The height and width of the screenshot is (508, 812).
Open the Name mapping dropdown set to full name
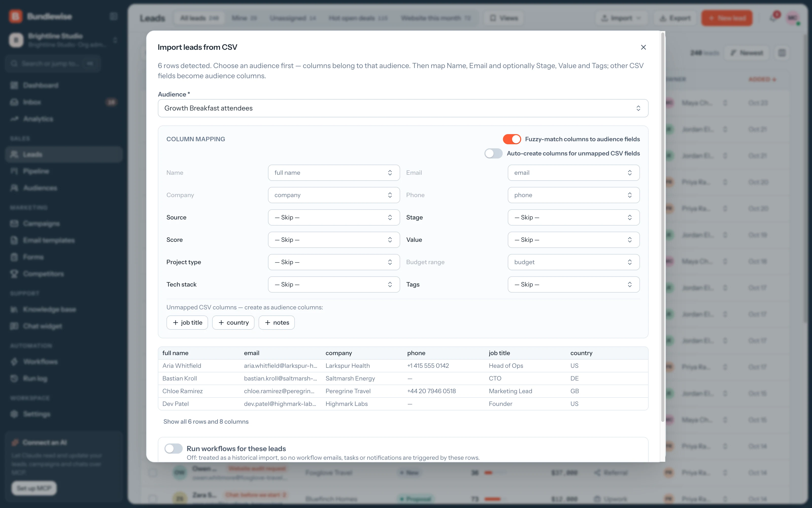[x=334, y=173]
